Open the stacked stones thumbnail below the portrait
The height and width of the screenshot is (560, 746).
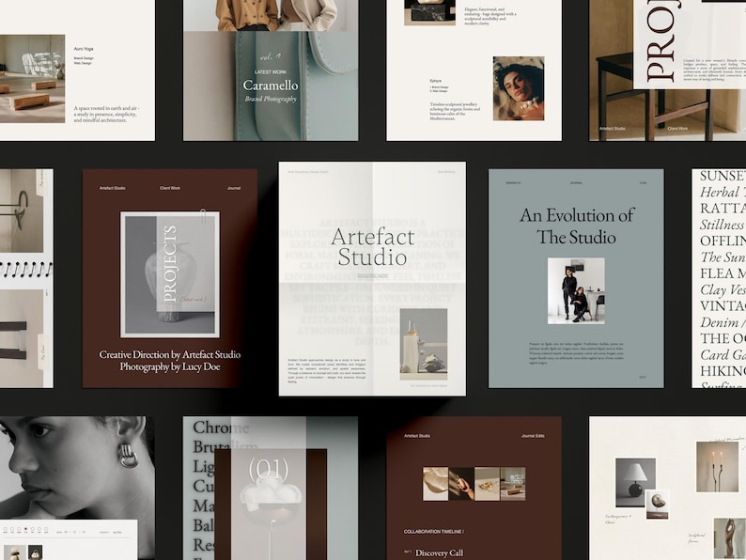[x=16, y=552]
